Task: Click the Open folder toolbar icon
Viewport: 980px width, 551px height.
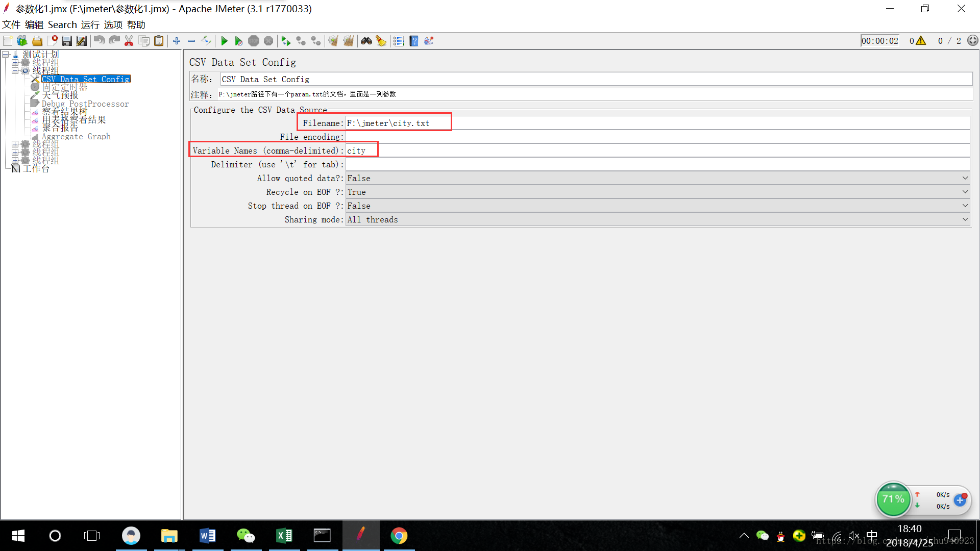Action: tap(37, 41)
